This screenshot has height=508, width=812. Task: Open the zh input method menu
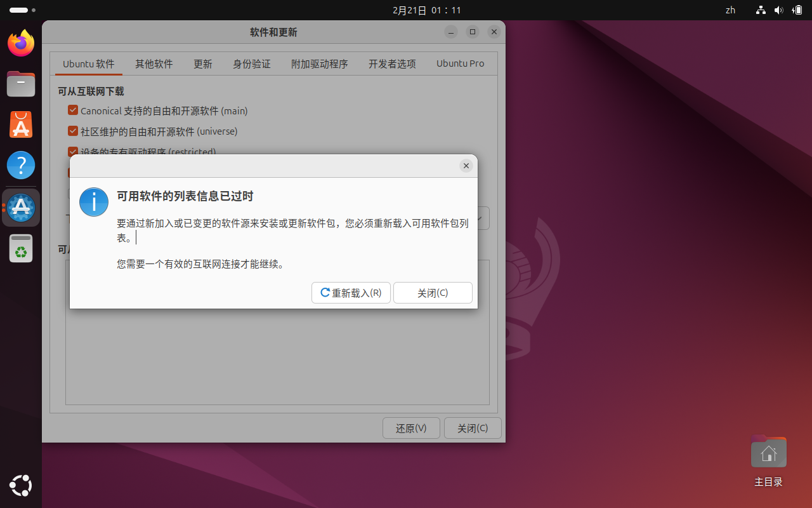tap(730, 10)
